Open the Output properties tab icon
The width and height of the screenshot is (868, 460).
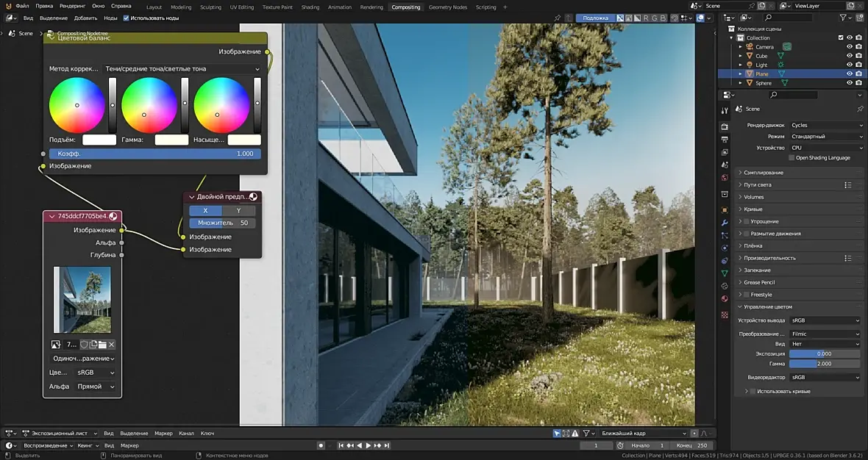(725, 139)
